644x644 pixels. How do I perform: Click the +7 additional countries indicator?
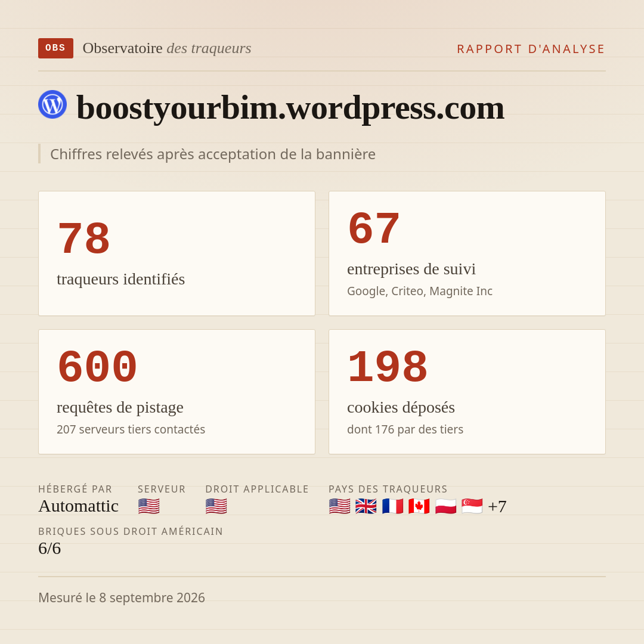coord(497,506)
